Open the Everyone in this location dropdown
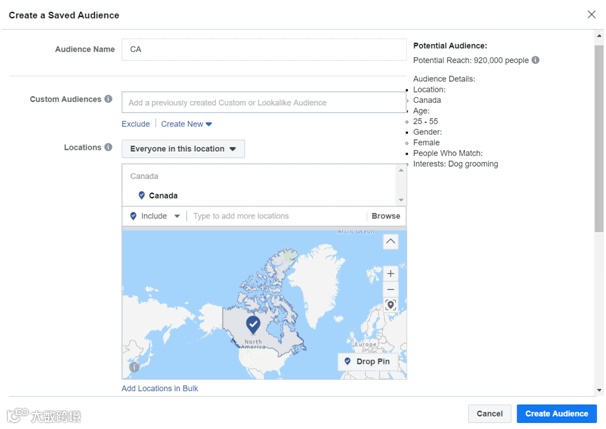The height and width of the screenshot is (429, 606). [x=183, y=149]
